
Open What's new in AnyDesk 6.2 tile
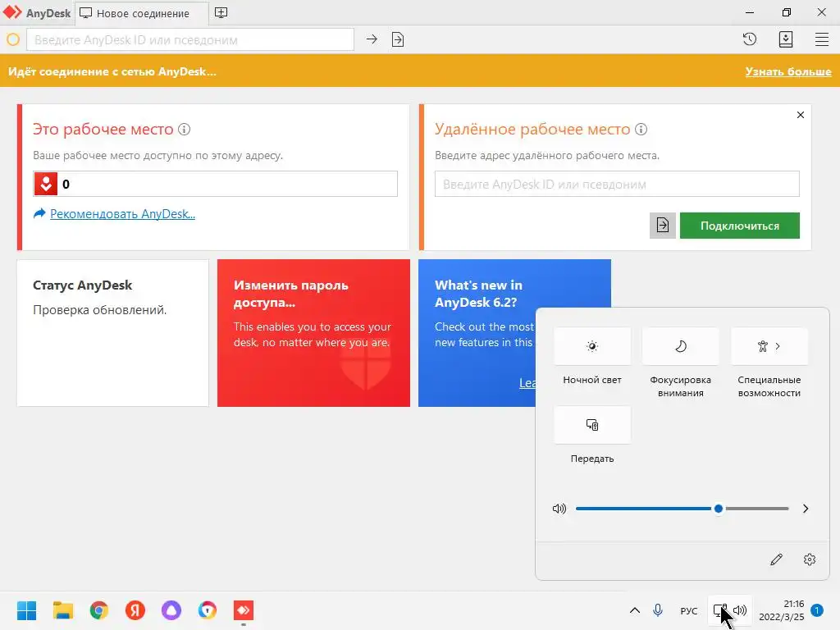[x=477, y=333]
